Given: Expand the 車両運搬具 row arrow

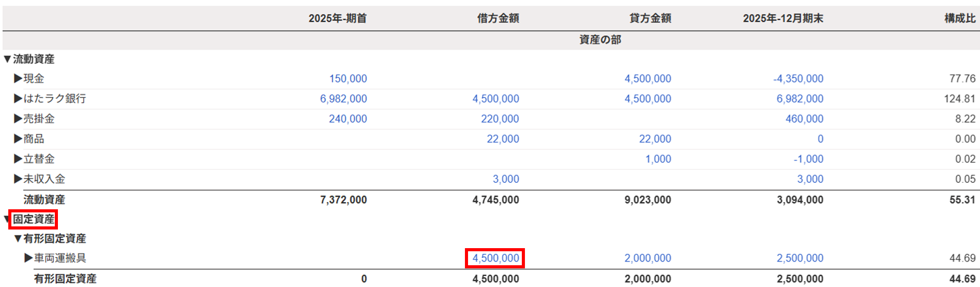Looking at the screenshot, I should point(28,258).
